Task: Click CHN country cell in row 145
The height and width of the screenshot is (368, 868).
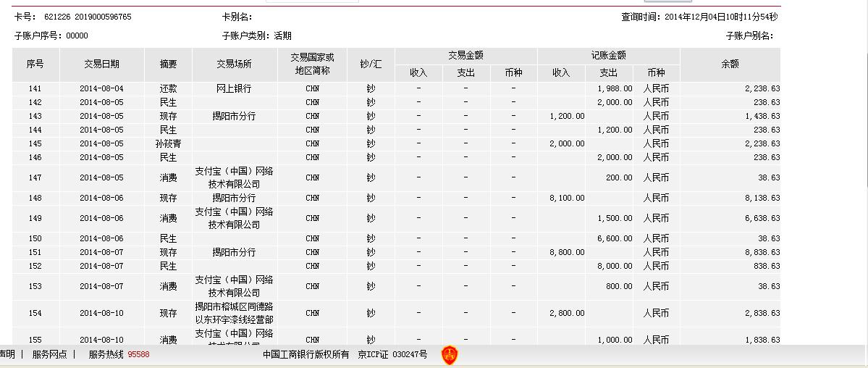Action: pos(312,143)
